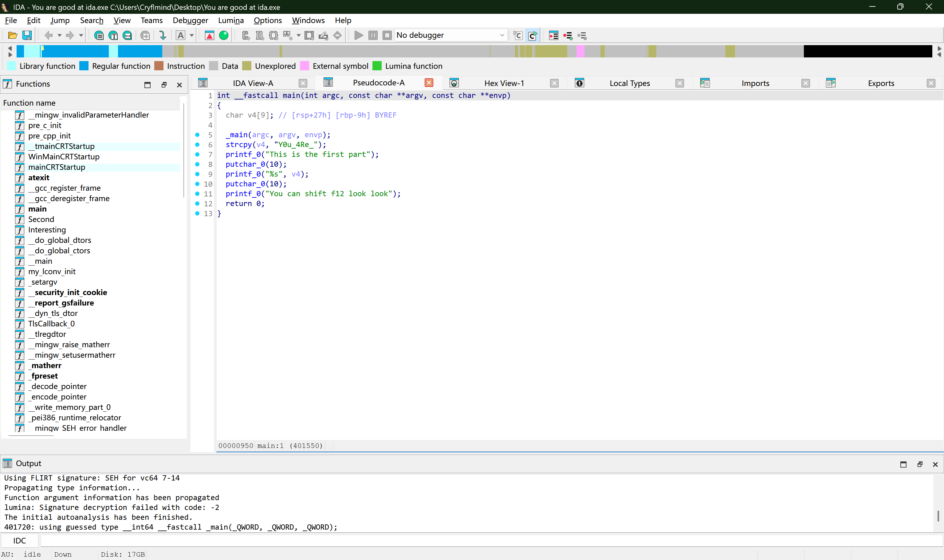The image size is (944, 560).
Task: Click the pencil edit/patch toolbar icon
Action: point(323,36)
